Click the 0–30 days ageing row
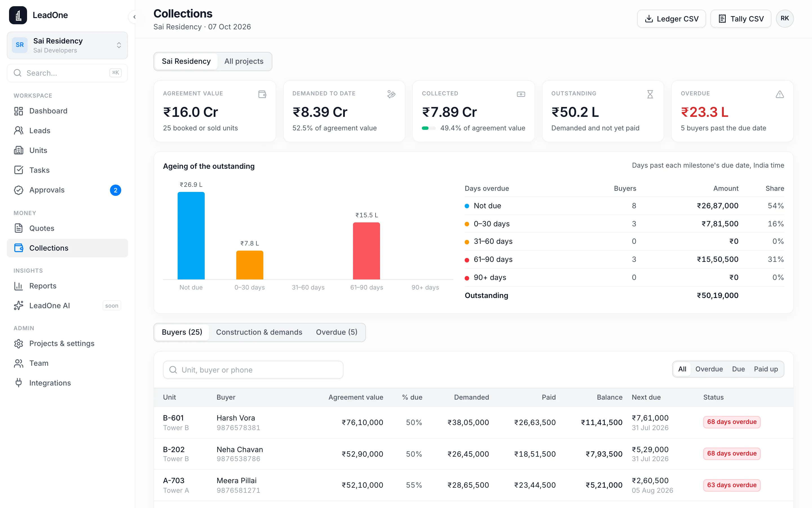The image size is (812, 508). tap(625, 224)
